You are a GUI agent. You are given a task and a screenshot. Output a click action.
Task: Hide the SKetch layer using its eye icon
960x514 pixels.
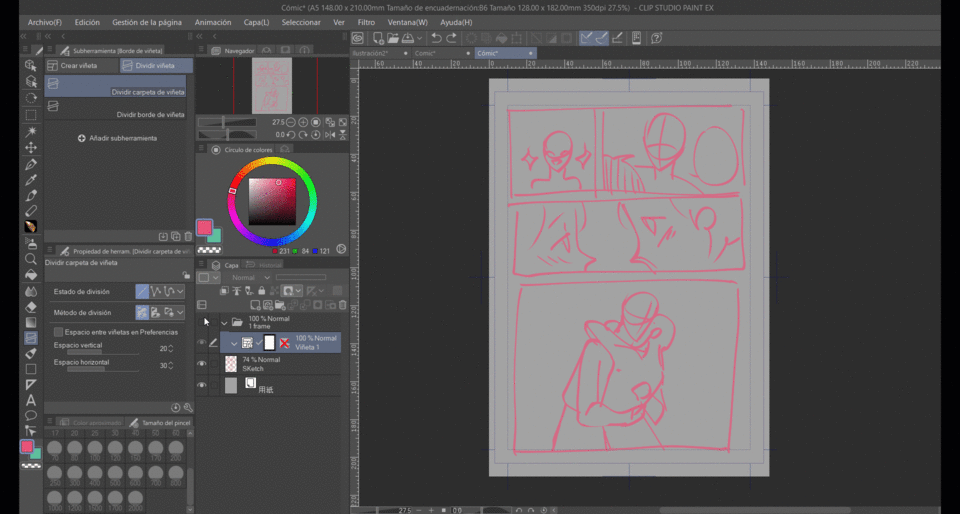coord(202,364)
